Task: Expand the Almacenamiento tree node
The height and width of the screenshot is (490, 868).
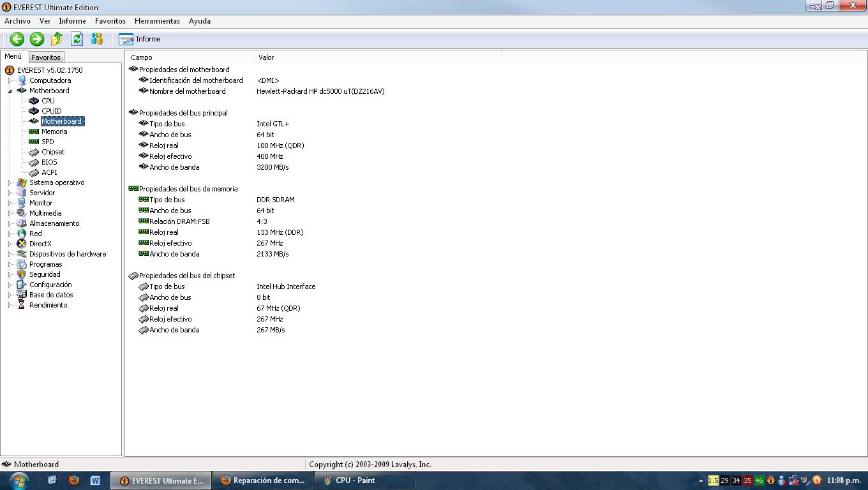Action: 10,223
